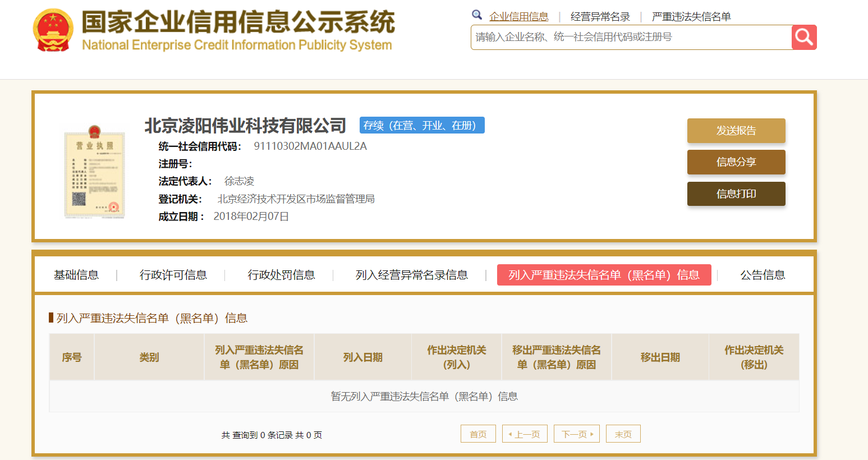Click the red search magnifier button
The width and height of the screenshot is (868, 460).
click(804, 37)
